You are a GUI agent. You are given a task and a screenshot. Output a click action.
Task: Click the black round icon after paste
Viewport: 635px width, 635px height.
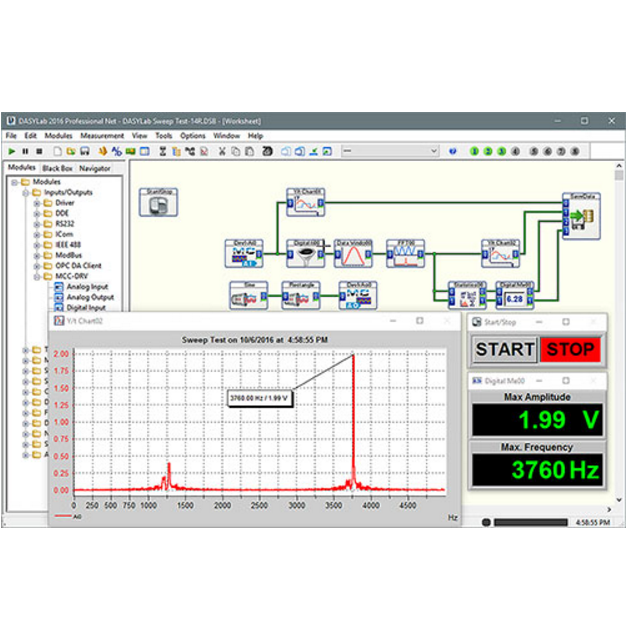(267, 151)
